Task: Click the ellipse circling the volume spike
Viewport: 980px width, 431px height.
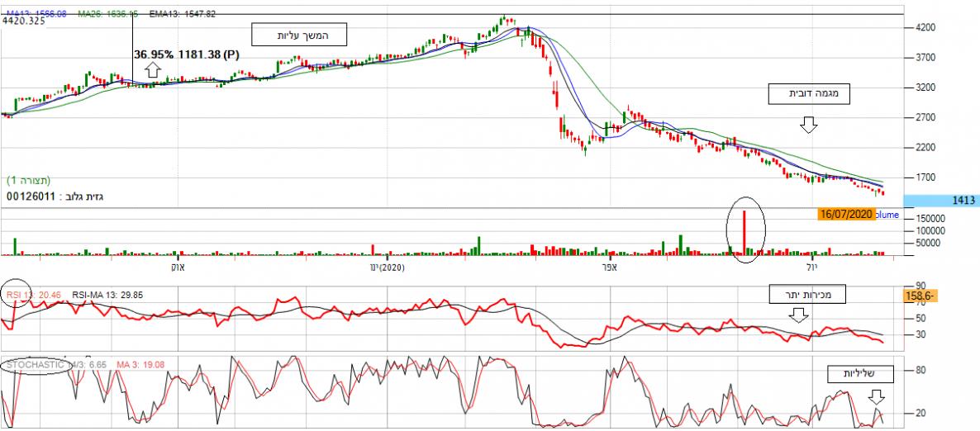Action: click(745, 229)
